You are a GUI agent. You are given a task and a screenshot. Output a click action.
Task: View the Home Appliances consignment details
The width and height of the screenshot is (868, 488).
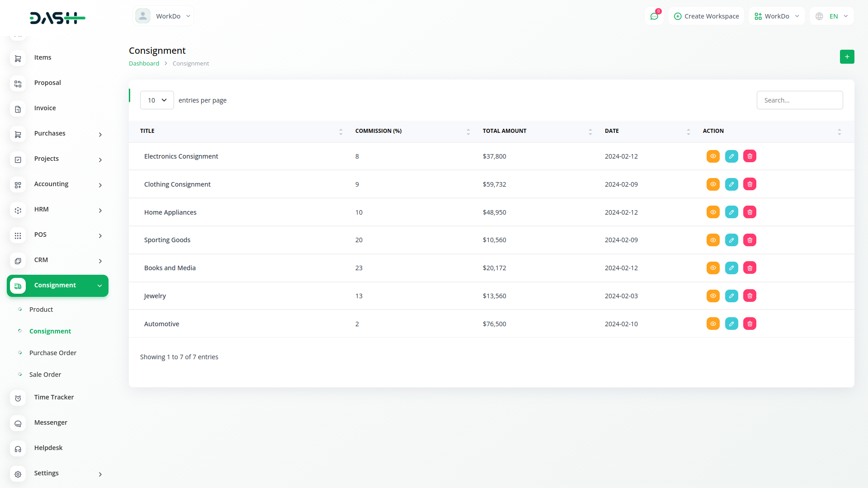pos(713,212)
